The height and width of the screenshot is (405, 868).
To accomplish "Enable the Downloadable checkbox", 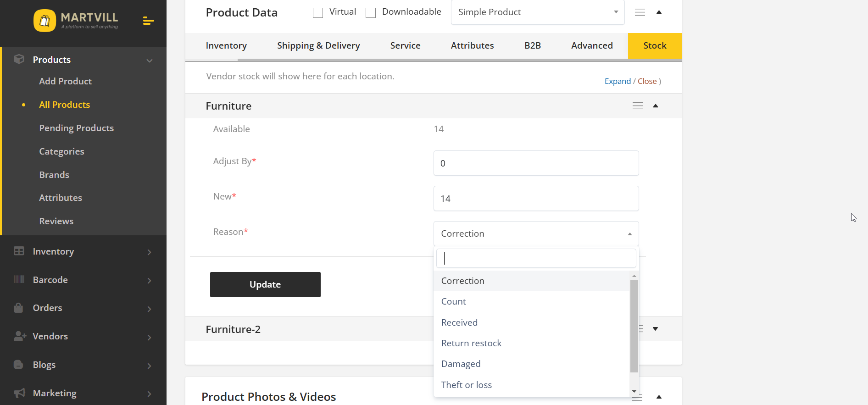I will pyautogui.click(x=371, y=13).
